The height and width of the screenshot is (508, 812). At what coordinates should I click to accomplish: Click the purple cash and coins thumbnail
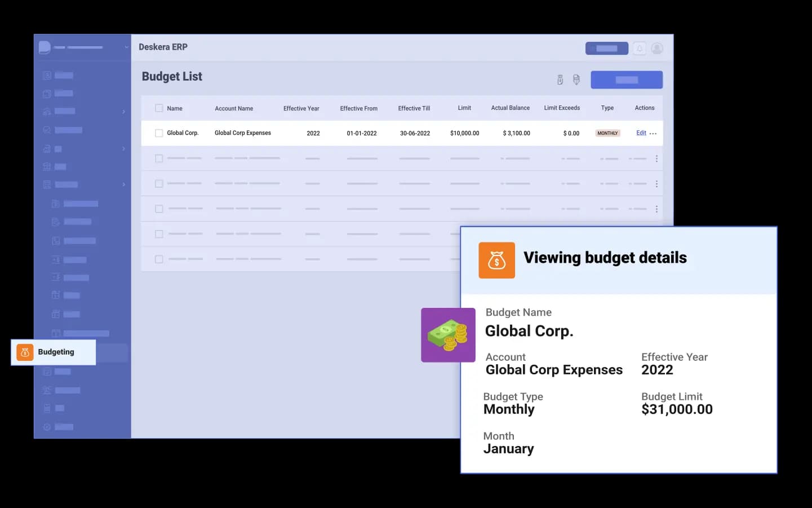pos(448,335)
